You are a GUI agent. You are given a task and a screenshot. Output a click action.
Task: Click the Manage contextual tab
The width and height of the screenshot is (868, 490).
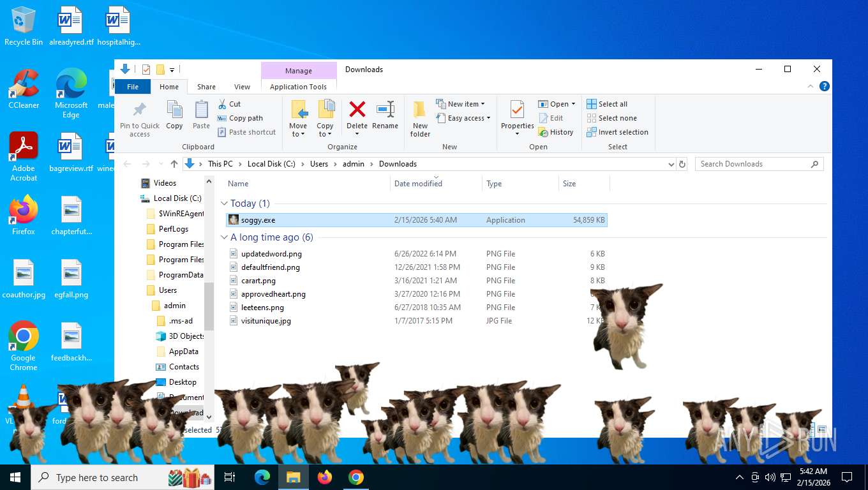(298, 71)
